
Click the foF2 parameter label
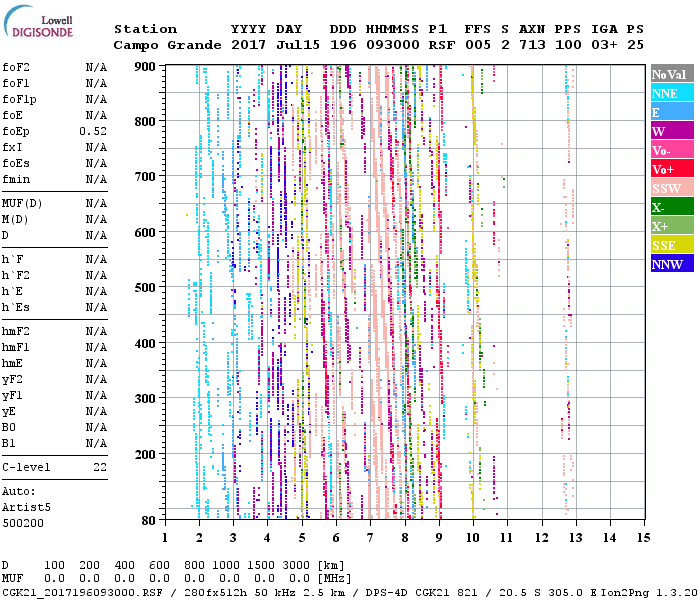coord(16,67)
